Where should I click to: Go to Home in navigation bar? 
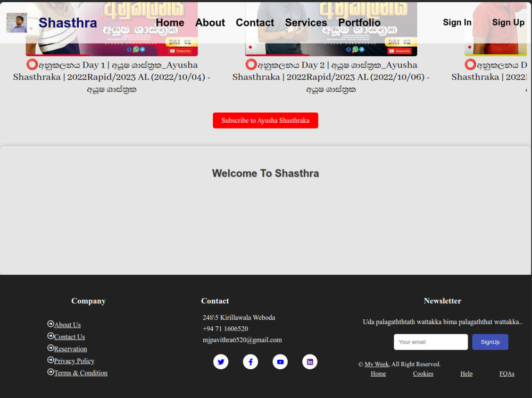tap(170, 22)
